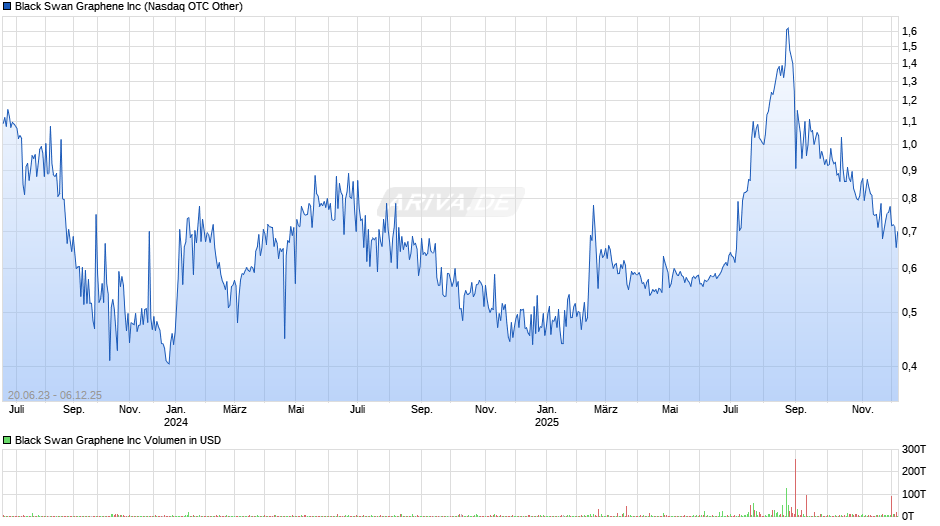Click the 1,3 price axis label
Screen dimensions: 940x526
pyautogui.click(x=909, y=82)
